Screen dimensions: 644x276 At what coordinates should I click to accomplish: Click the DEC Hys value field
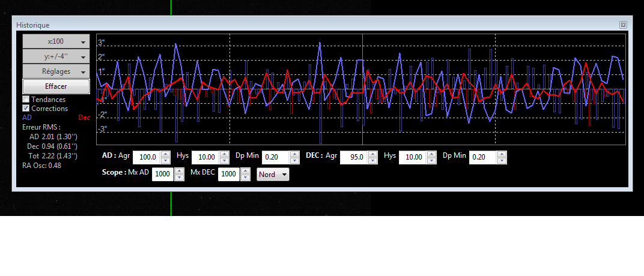(413, 157)
